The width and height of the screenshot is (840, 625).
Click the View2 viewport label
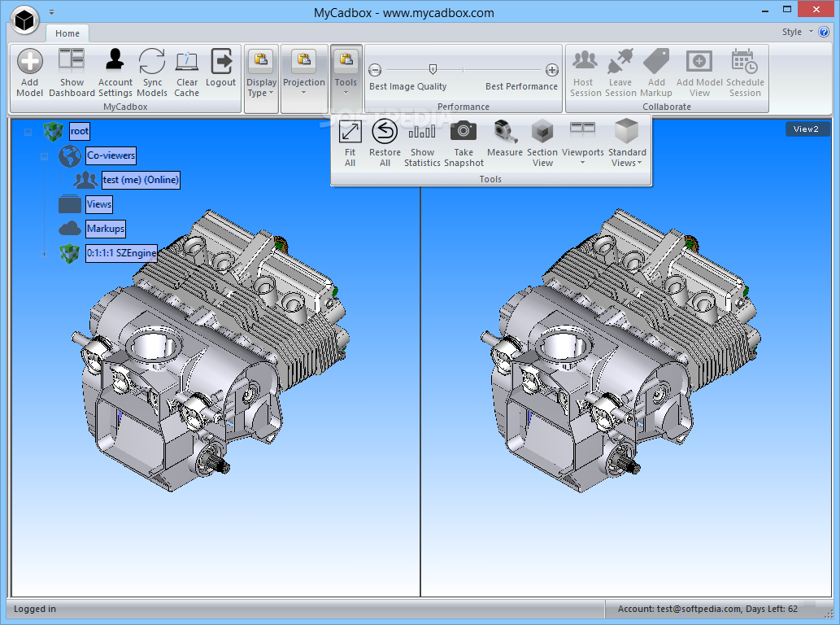click(x=807, y=129)
